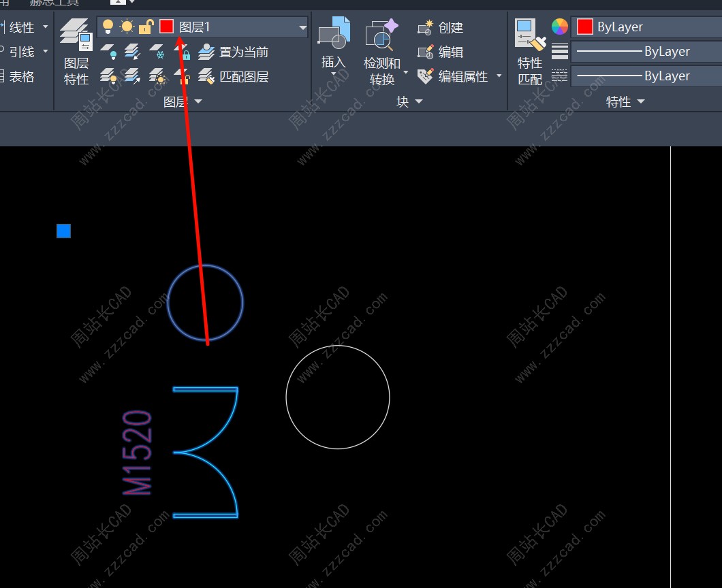Click the 置为当前 make current button

tap(236, 52)
